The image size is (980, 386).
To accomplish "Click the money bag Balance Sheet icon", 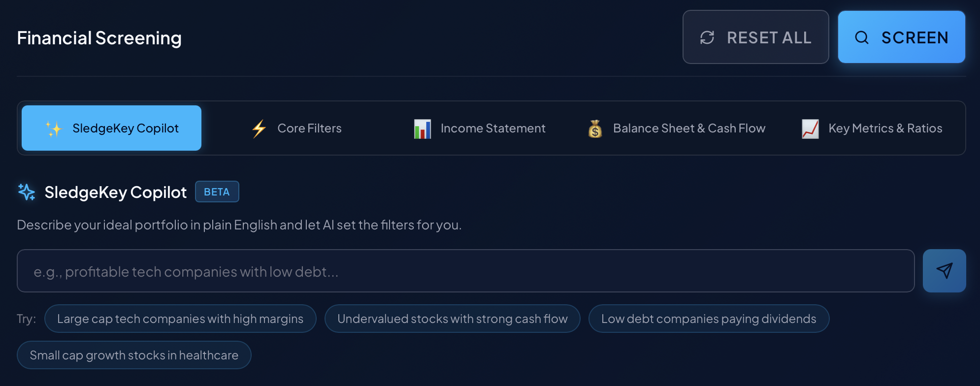I will coord(595,129).
